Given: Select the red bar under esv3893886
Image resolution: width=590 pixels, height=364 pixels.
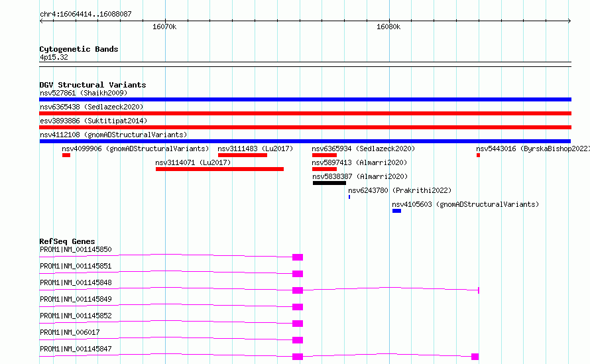Looking at the screenshot, I should (x=305, y=127).
